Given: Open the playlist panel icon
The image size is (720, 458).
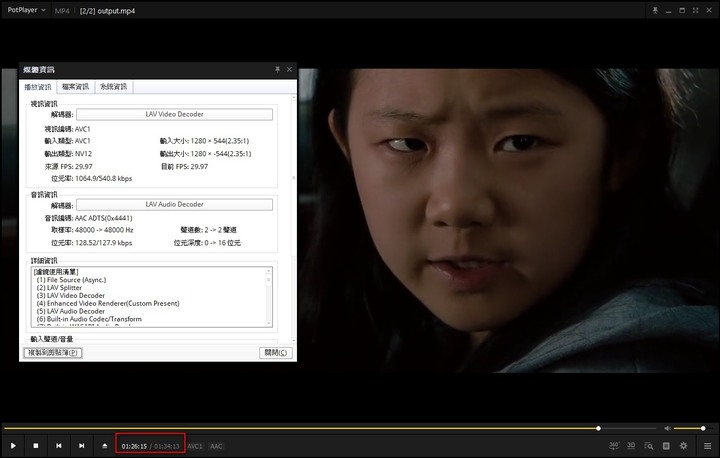Looking at the screenshot, I should 666,446.
